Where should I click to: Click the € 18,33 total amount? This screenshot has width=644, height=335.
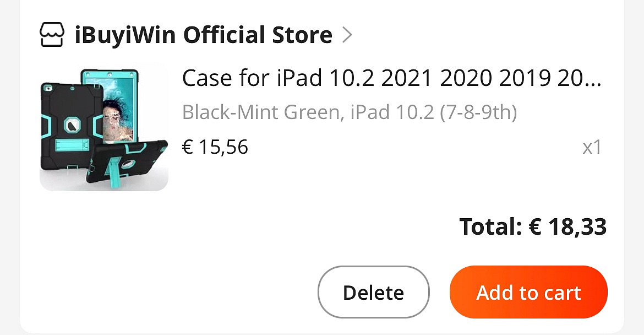pyautogui.click(x=567, y=226)
